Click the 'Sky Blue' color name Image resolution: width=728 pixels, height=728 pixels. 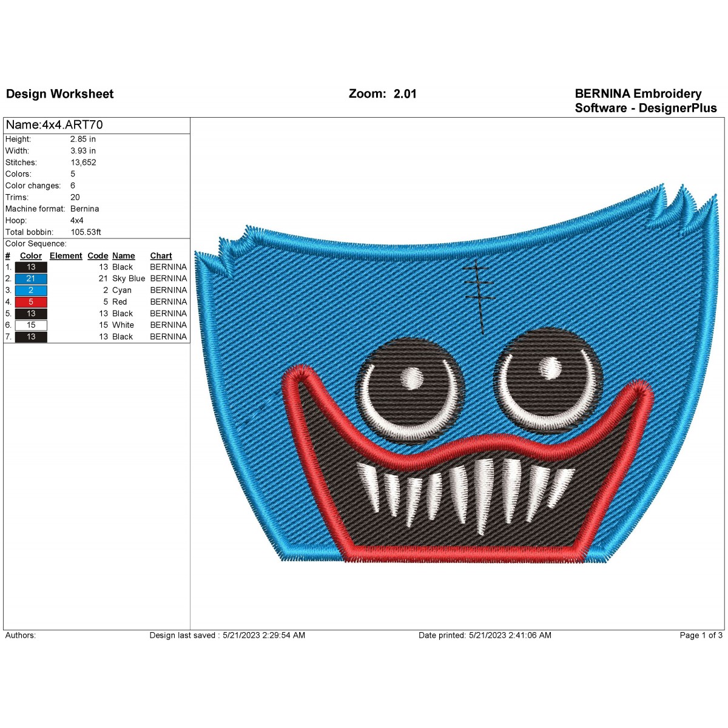129,278
